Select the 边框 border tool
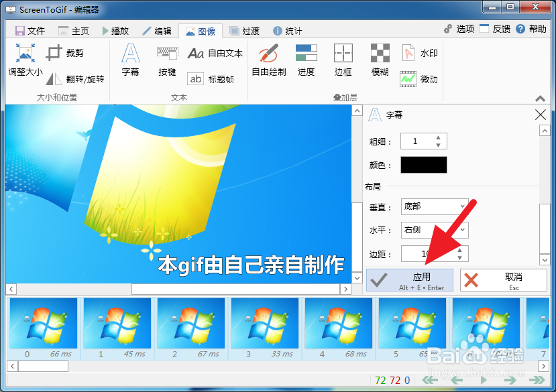This screenshot has height=392, width=556. click(343, 59)
